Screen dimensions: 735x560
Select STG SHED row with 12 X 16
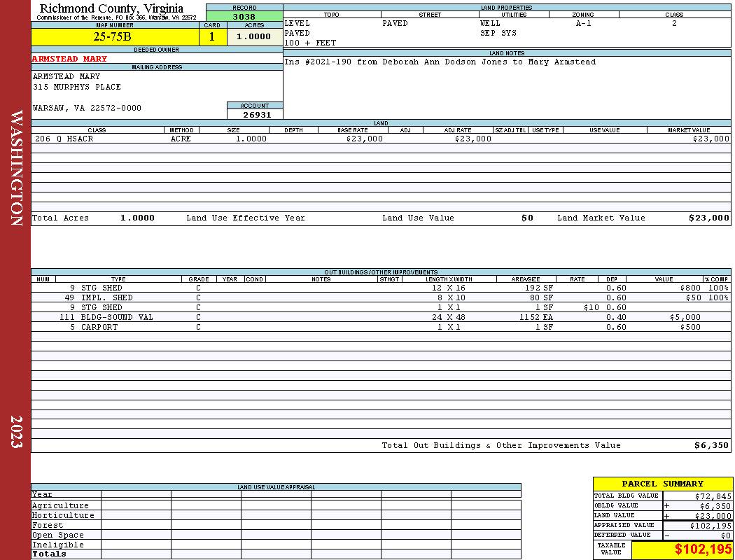pyautogui.click(x=381, y=288)
